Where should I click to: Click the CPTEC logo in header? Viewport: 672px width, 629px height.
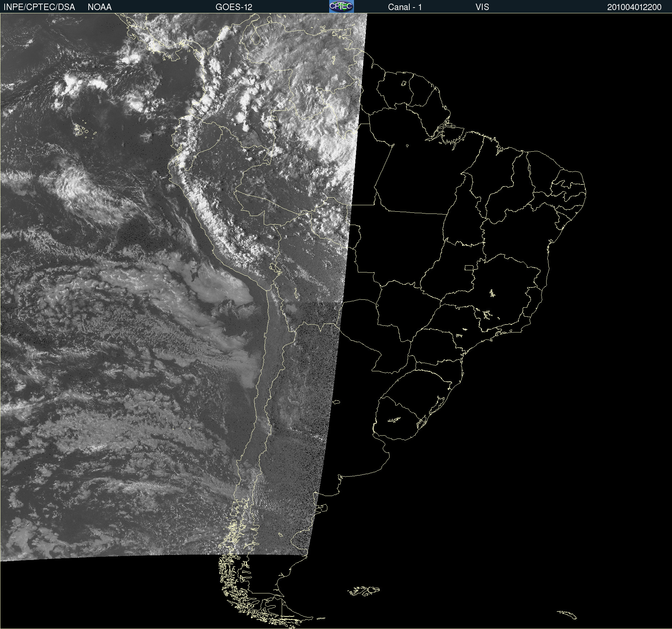pos(341,6)
